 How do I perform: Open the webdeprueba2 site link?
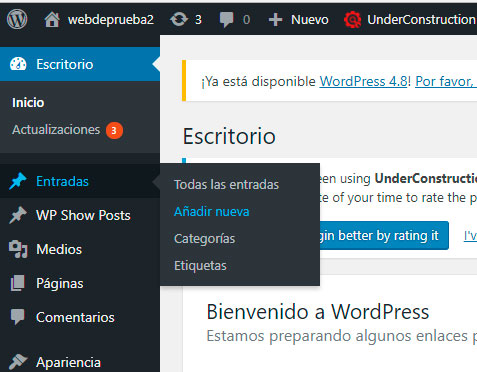click(x=111, y=20)
